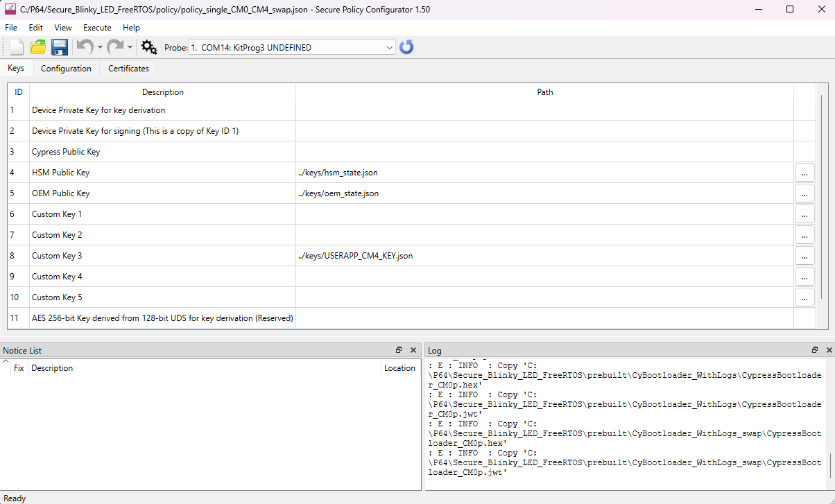Click the Open folder toolbar icon
Image resolution: width=835 pixels, height=504 pixels.
[38, 47]
